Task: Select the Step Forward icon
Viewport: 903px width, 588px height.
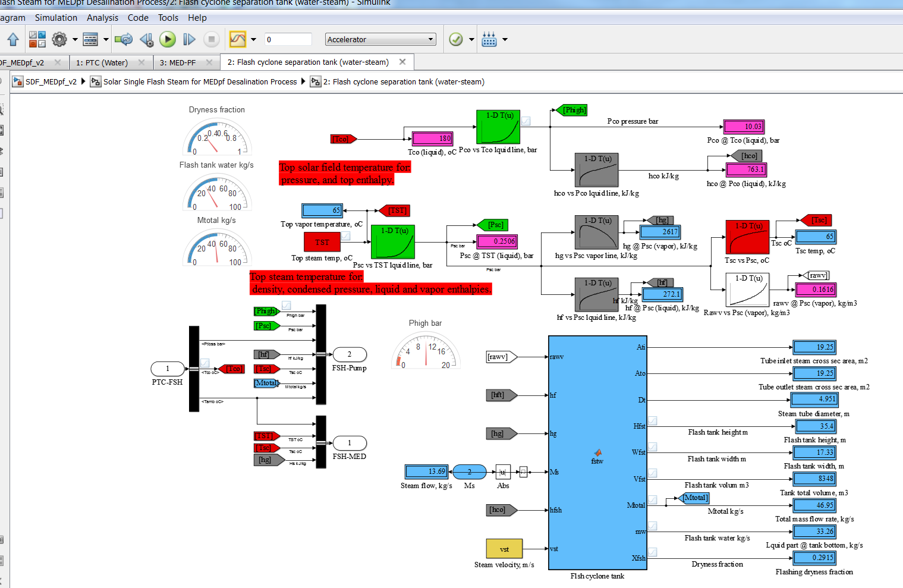Action: click(x=189, y=39)
